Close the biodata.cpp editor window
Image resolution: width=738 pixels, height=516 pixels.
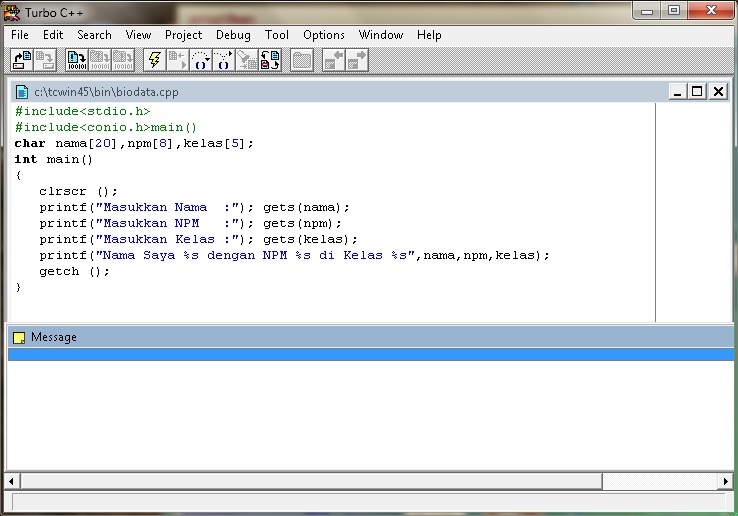[718, 91]
